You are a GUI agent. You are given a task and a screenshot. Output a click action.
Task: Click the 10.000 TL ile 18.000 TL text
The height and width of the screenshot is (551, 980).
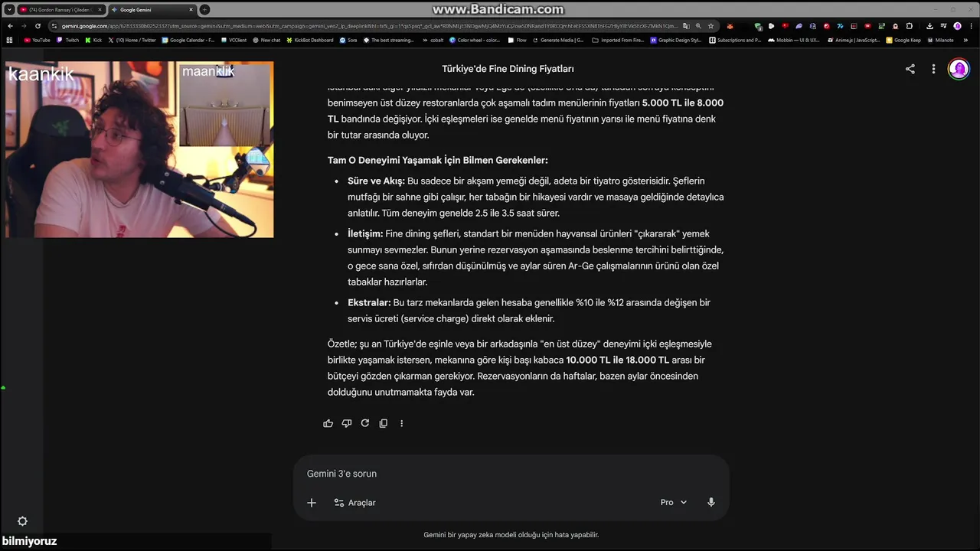pos(617,360)
